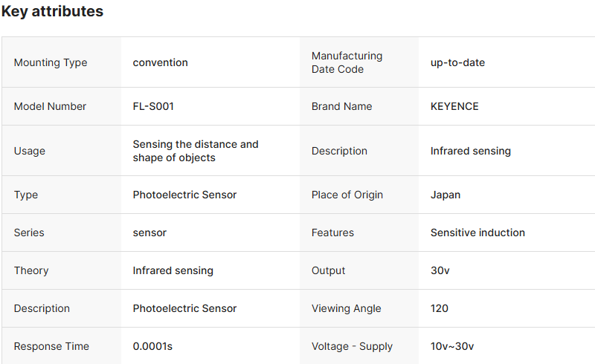Select the Japan value
Screen dimensions: 595x364
446,195
